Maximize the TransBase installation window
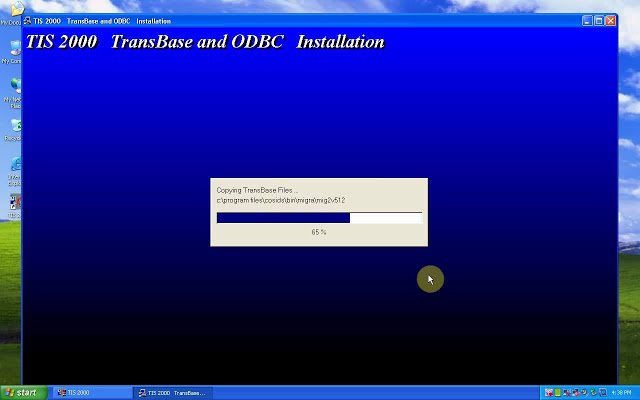This screenshot has height=400, width=640. point(599,21)
